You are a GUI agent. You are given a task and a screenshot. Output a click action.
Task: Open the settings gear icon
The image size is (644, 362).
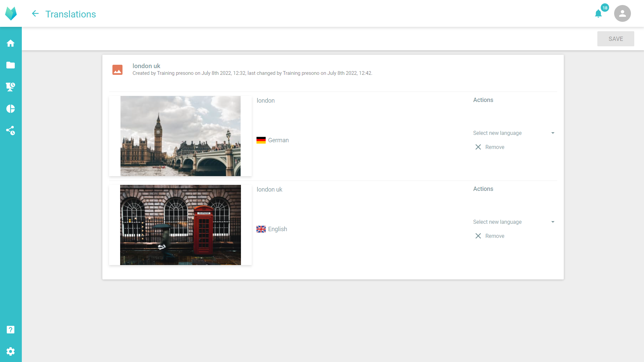click(11, 351)
